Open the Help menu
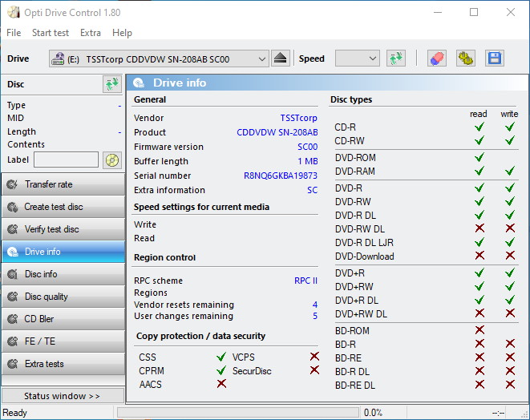530x420 pixels. point(122,33)
